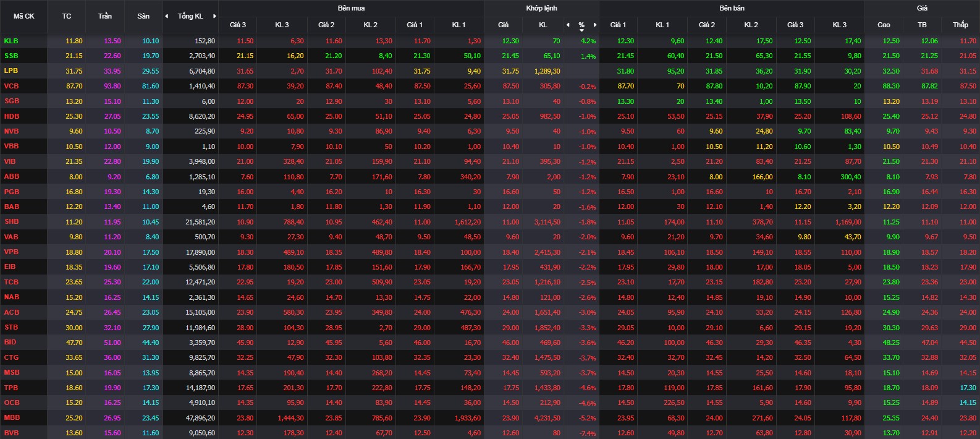Click OCB low price 14.15
Viewport: 980px width, 439px height.
tap(968, 403)
